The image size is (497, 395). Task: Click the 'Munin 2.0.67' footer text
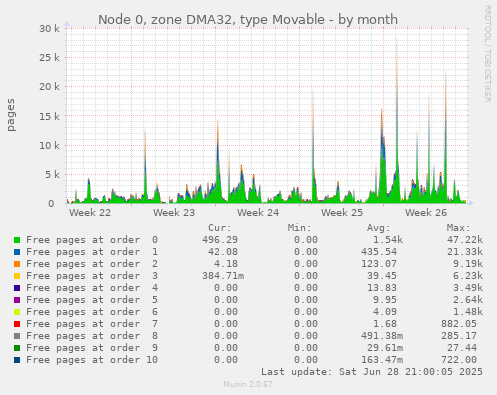coord(248,384)
